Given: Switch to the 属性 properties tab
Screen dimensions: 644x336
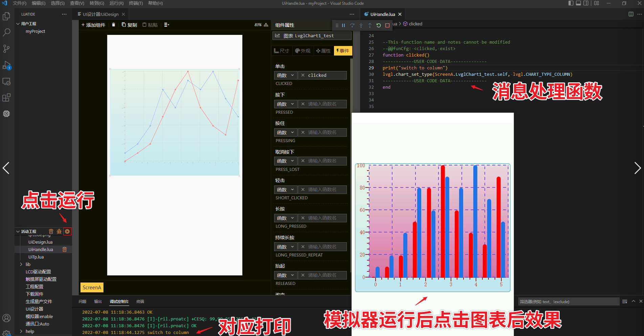Looking at the screenshot, I should [323, 51].
